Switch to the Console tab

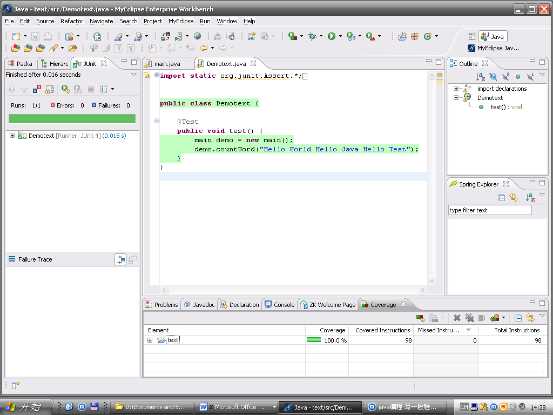tap(280, 305)
